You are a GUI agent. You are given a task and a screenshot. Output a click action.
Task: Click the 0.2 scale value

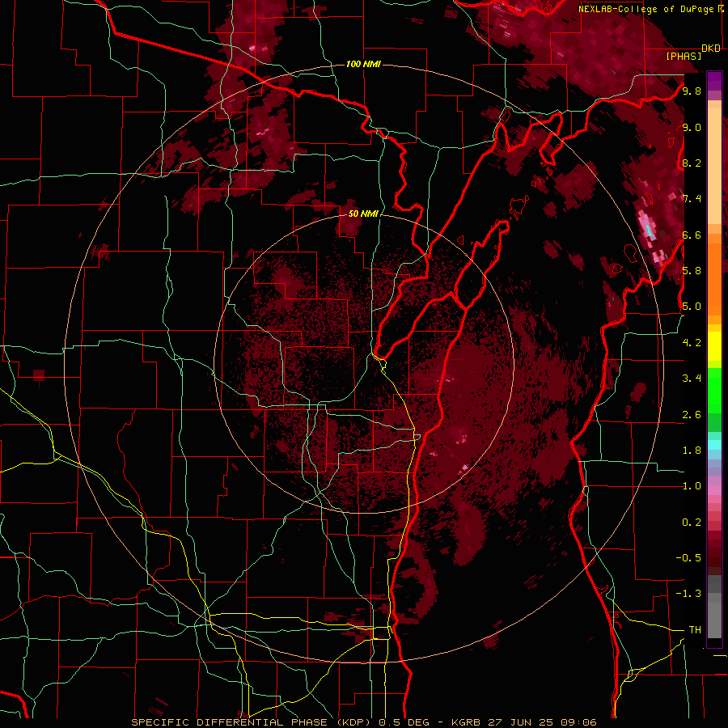click(692, 523)
